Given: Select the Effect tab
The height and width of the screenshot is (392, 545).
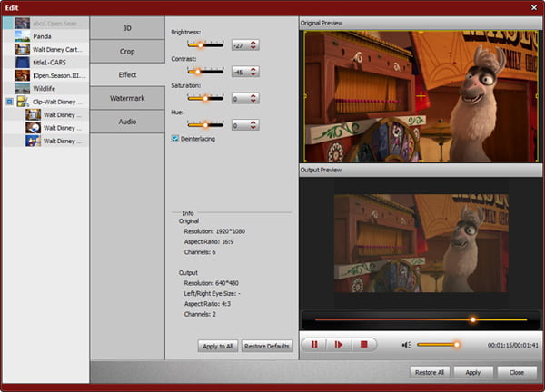Looking at the screenshot, I should coord(127,74).
